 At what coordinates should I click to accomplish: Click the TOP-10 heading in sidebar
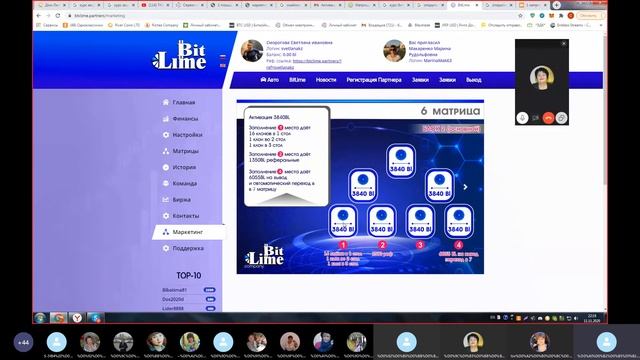tap(189, 276)
